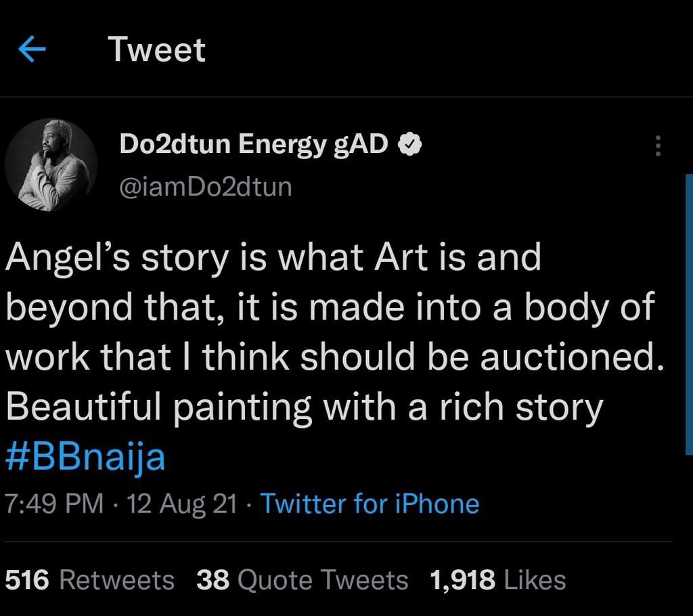
Task: Select the Tweet header title
Action: coord(157,47)
